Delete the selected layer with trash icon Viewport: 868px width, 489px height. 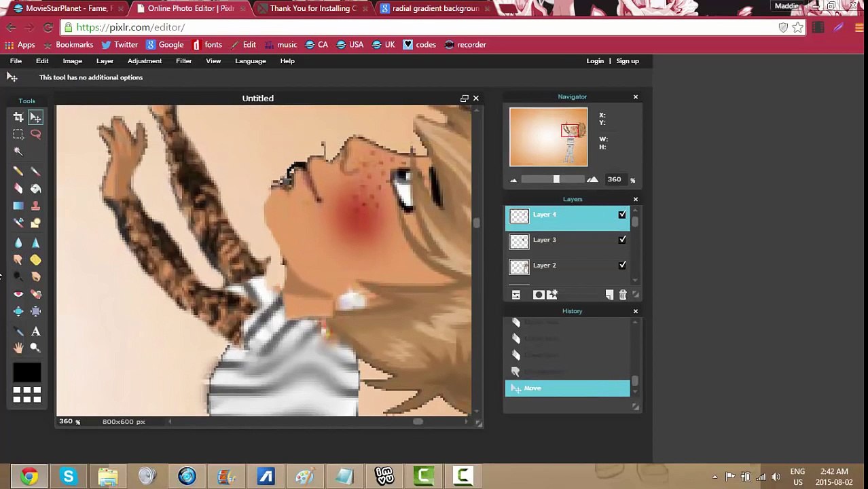pos(623,295)
